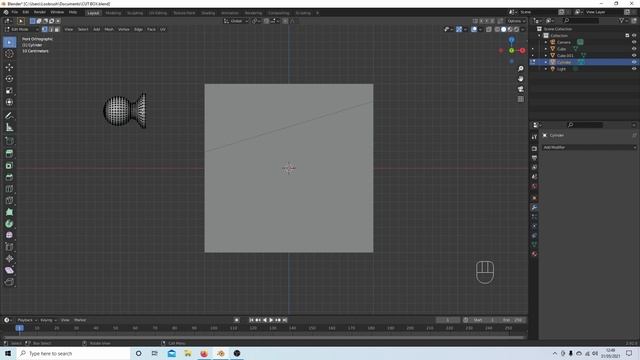Select the Annotate tool
The image size is (640, 360).
pyautogui.click(x=9, y=116)
